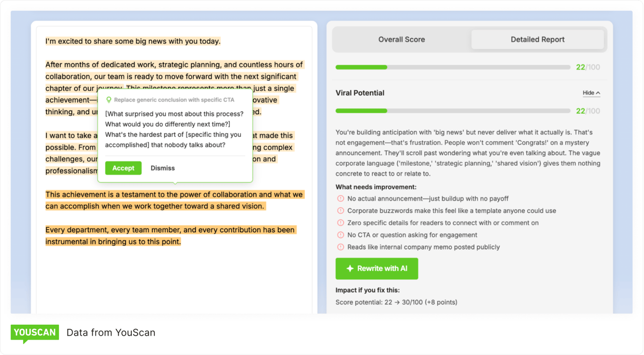644x355 pixels.
Task: Click warning icon beside 'No actual announcement'
Action: pyautogui.click(x=341, y=199)
